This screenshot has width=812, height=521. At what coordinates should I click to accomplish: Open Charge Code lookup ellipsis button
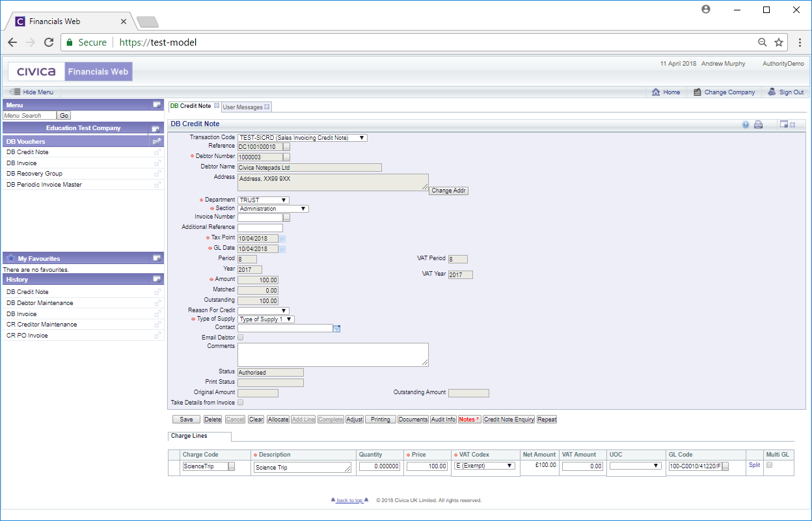coord(232,466)
